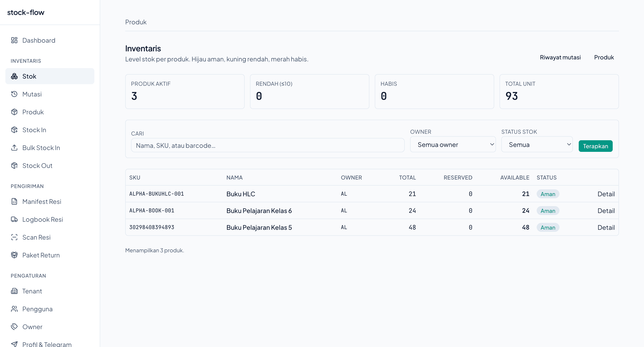Select SKU 30298408394893 cell
The width and height of the screenshot is (644, 347).
(x=152, y=227)
